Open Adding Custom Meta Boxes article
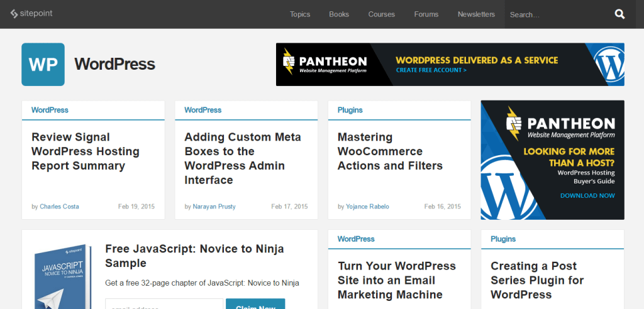 tap(242, 158)
